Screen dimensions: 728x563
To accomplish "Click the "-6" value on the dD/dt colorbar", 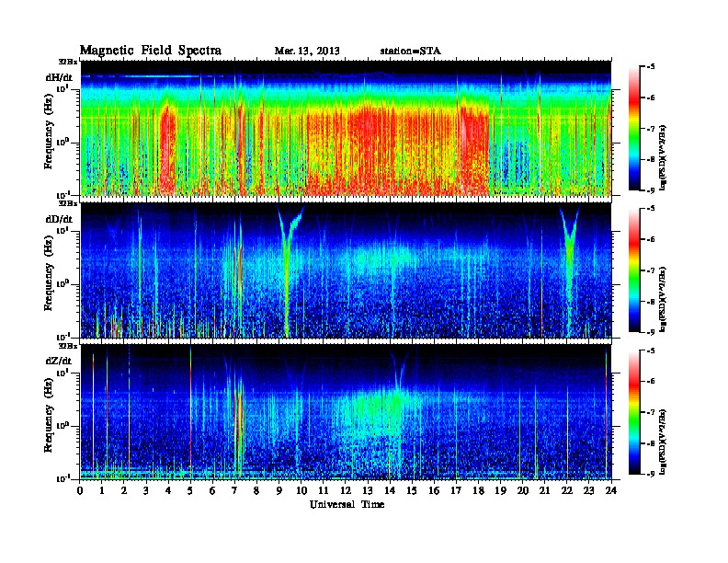I will click(650, 240).
